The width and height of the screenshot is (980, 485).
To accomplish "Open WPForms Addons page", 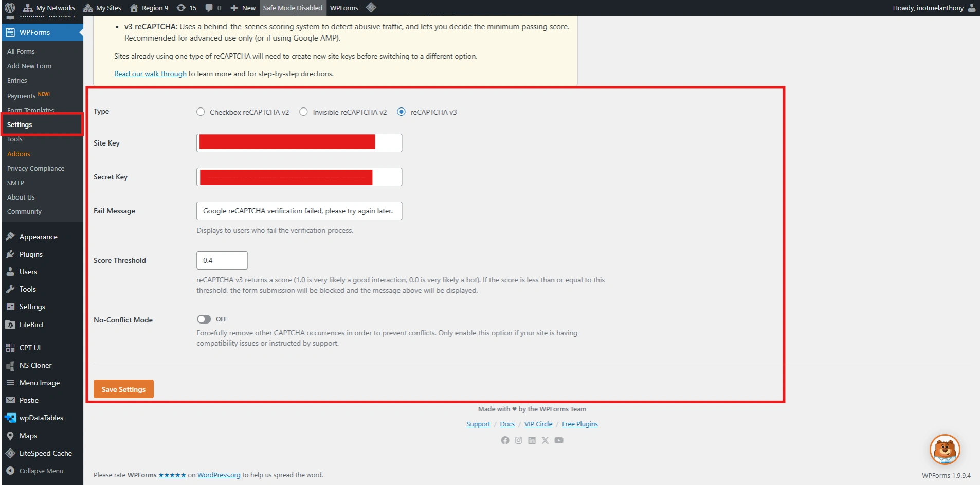I will point(19,154).
